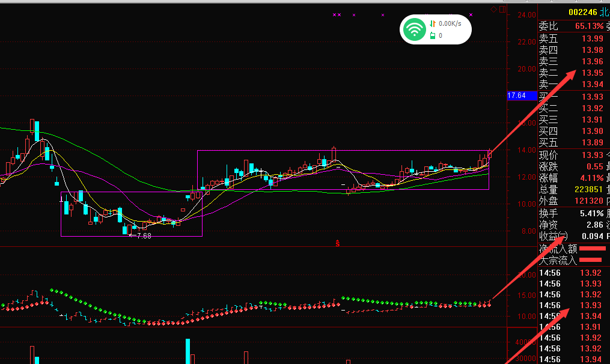The width and height of the screenshot is (610, 364).
Task: Click the green WiFi icon in floating widget
Action: point(414,29)
